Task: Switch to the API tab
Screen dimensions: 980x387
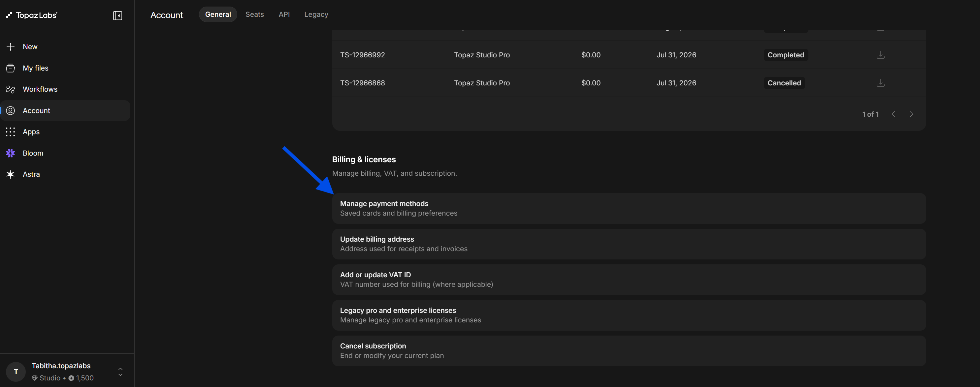Action: tap(284, 15)
